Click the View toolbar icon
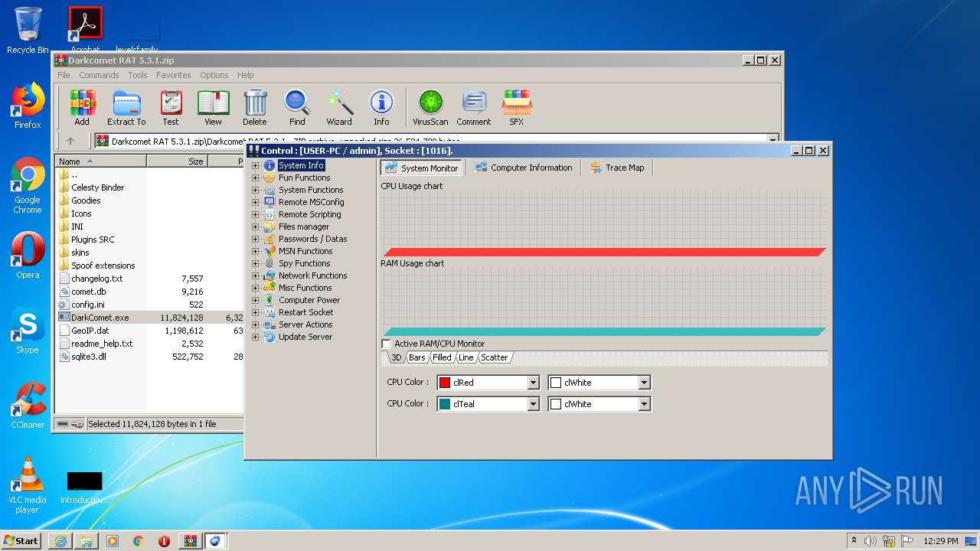 point(213,107)
